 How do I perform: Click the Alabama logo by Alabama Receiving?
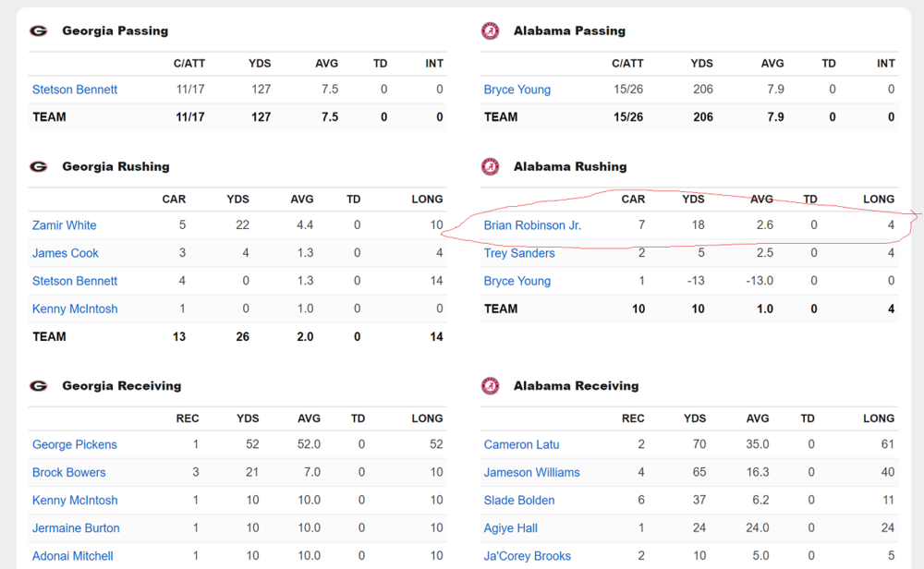point(490,385)
